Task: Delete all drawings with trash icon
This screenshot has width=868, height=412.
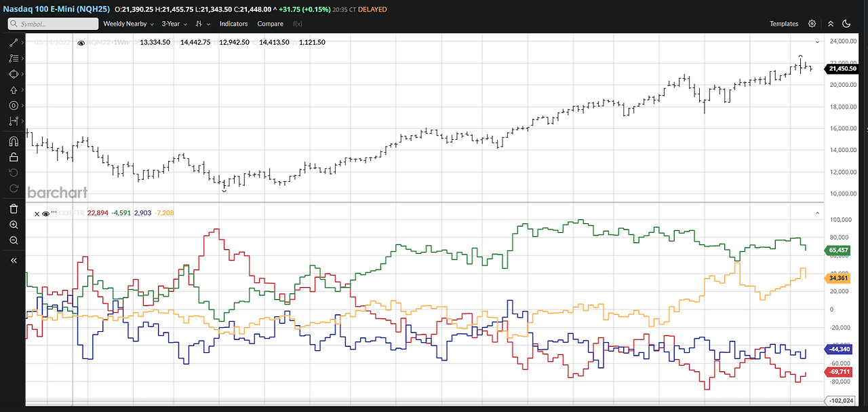Action: click(x=14, y=209)
